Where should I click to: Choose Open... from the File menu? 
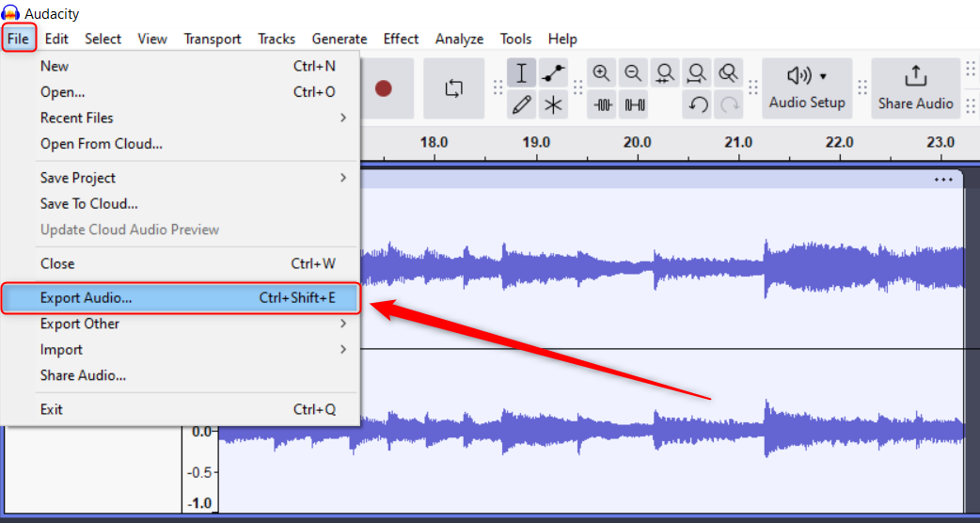point(181,92)
